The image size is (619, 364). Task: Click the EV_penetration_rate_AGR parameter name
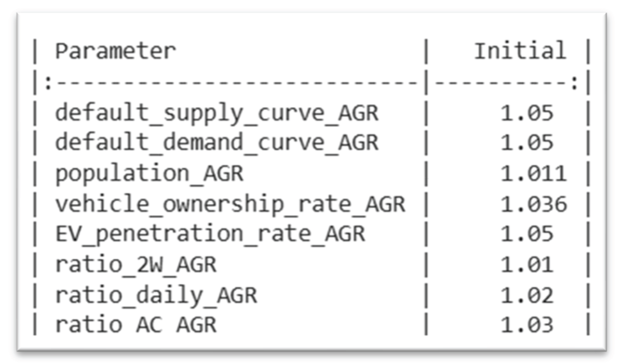[210, 234]
